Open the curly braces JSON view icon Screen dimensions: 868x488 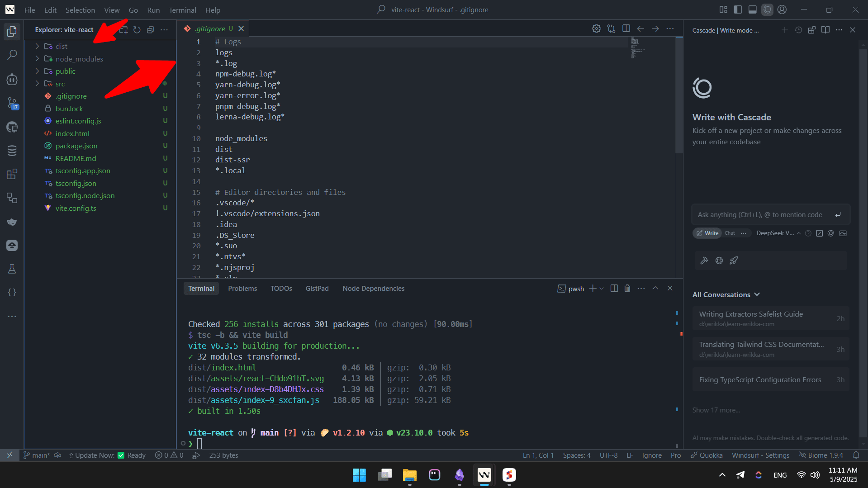click(12, 293)
